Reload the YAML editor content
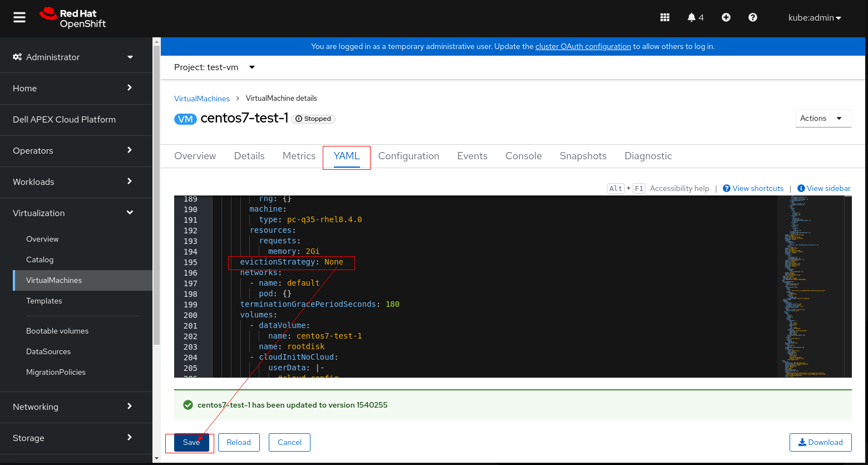 (x=239, y=442)
